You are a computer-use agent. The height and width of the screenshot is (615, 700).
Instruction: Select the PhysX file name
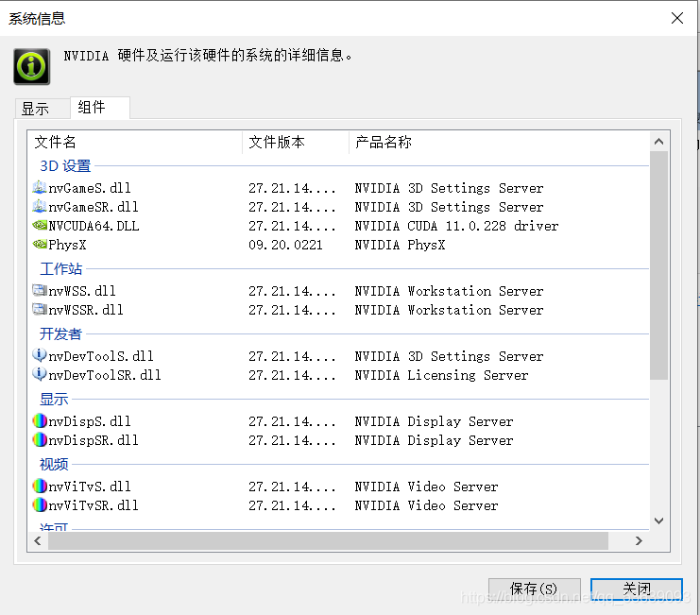pos(67,245)
